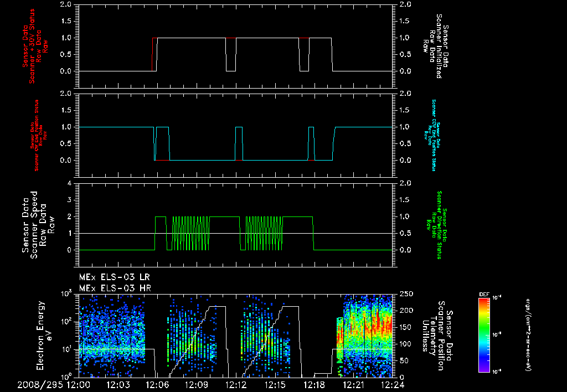Select the 'MEx ELS-03 HR' label

(x=115, y=288)
